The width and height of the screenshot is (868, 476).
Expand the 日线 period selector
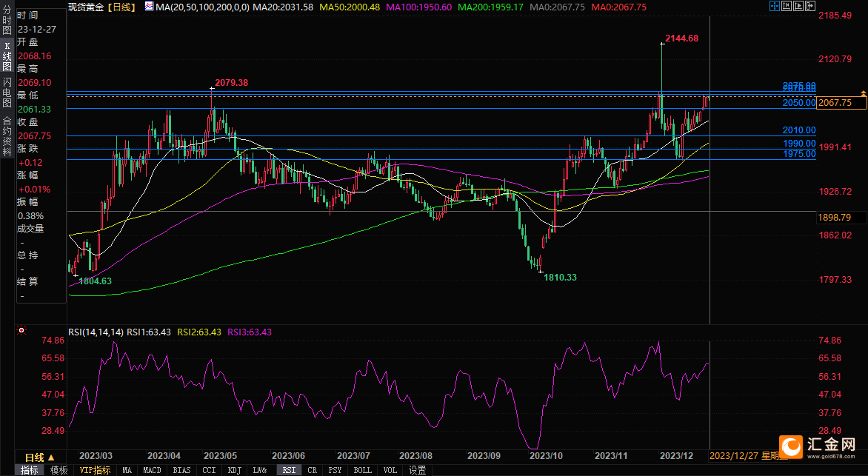[x=39, y=457]
